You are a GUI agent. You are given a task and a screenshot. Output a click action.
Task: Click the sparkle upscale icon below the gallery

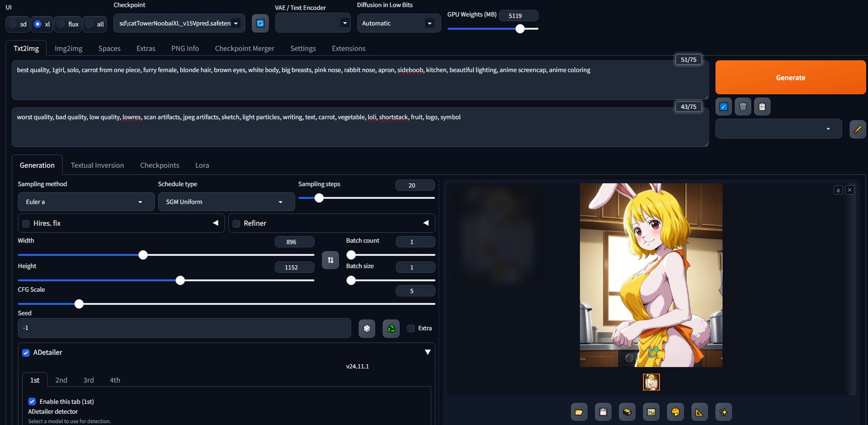pyautogui.click(x=723, y=412)
